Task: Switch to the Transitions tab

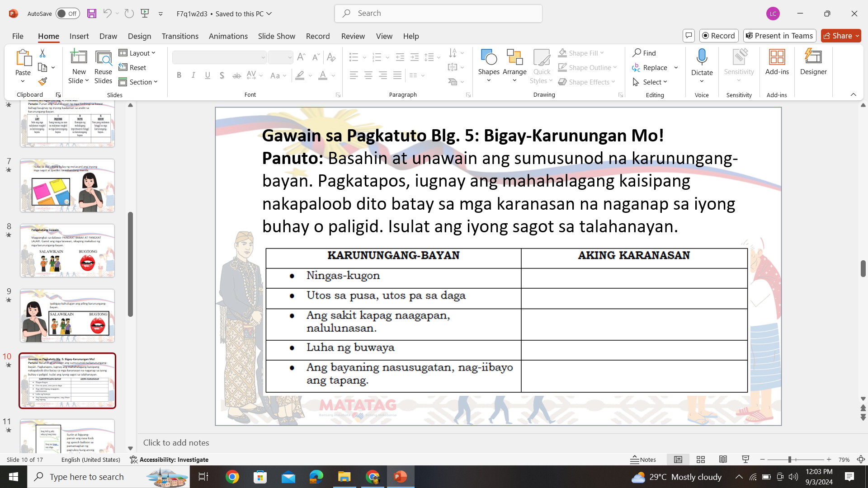Action: [x=180, y=36]
